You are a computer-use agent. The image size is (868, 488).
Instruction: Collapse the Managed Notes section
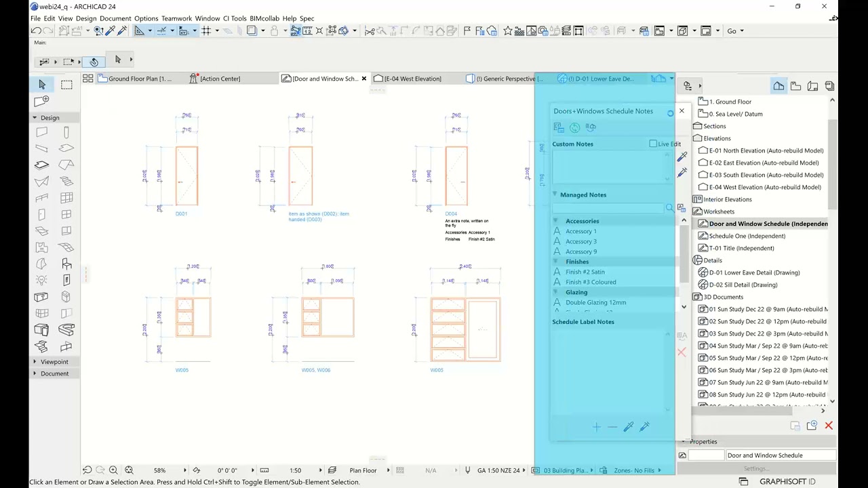[555, 195]
